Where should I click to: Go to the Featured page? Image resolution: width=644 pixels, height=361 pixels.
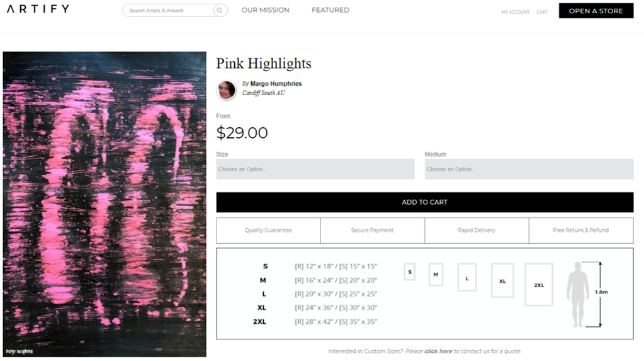click(330, 10)
